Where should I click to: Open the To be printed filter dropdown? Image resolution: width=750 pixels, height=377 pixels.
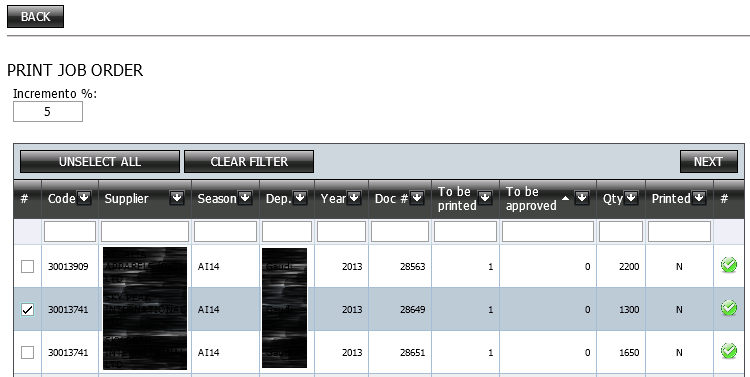485,198
